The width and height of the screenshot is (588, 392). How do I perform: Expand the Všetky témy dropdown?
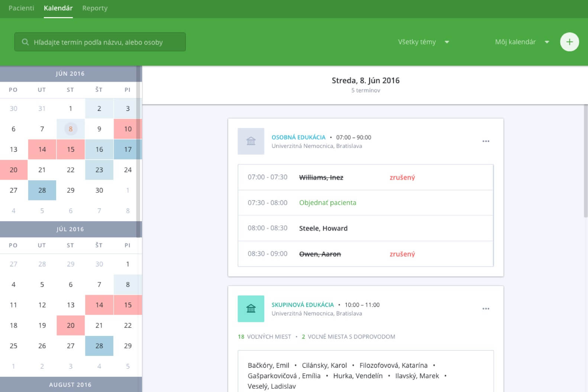pos(424,42)
